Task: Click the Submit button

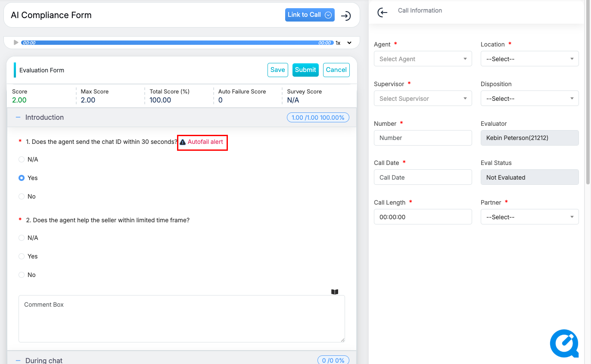Action: click(x=305, y=70)
